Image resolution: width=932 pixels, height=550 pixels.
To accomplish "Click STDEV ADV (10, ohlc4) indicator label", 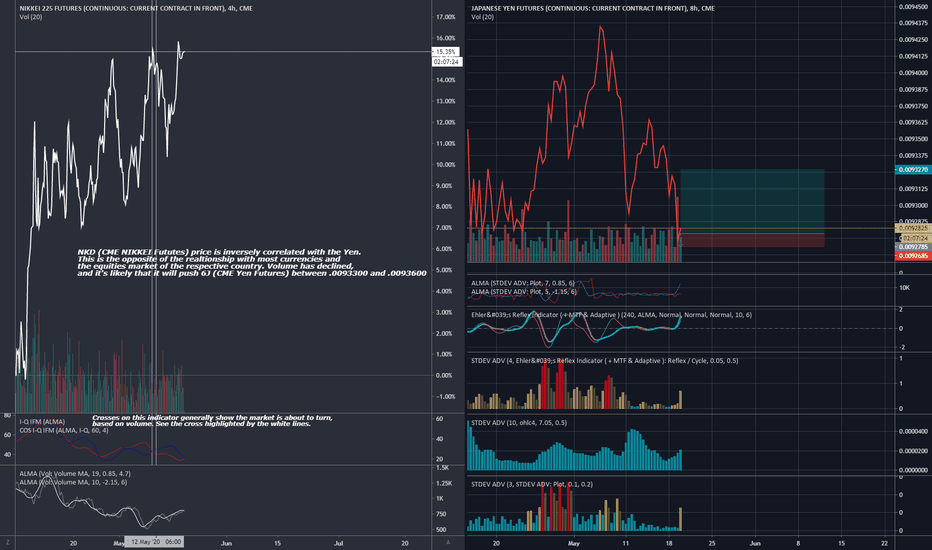I will point(519,423).
